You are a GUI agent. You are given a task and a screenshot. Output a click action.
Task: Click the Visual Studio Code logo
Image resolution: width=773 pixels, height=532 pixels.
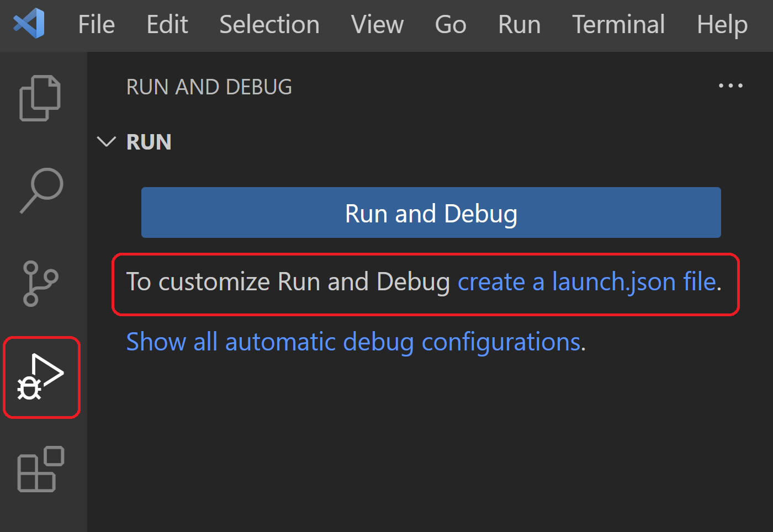point(28,24)
